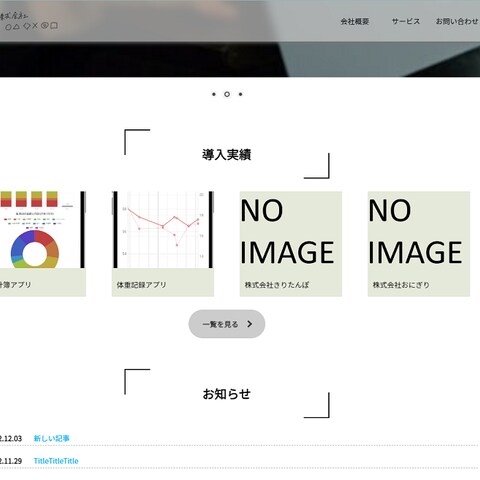Screen dimensions: 480x480
Task: Open the お問い合わせ menu item
Action: tap(457, 21)
